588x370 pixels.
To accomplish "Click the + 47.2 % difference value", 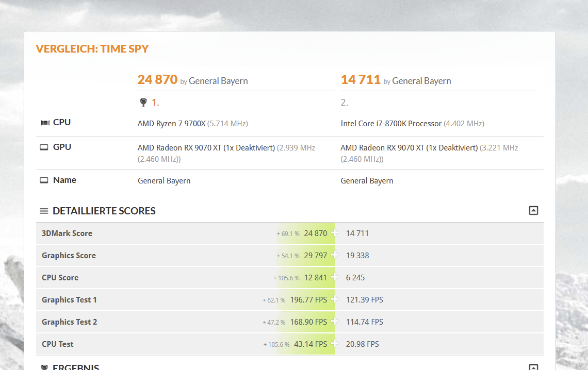I will point(274,322).
